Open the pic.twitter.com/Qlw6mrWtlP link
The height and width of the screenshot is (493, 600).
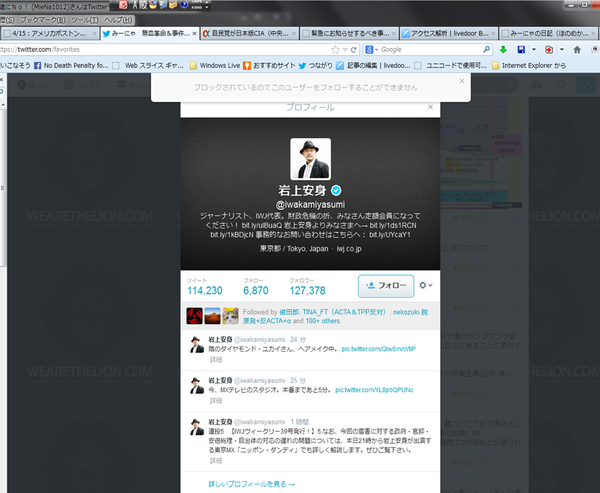tap(378, 349)
